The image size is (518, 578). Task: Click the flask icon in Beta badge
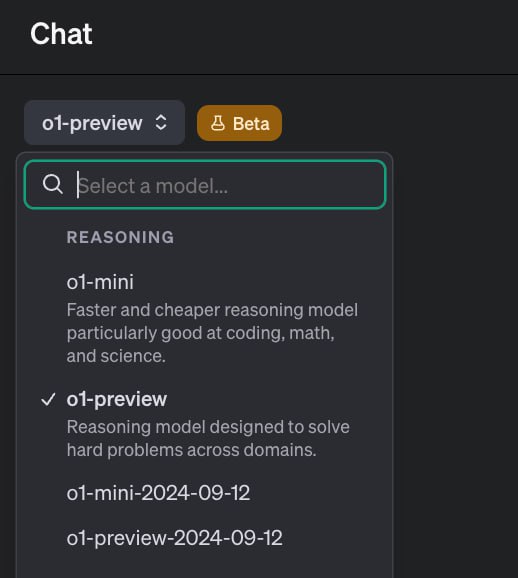point(218,123)
